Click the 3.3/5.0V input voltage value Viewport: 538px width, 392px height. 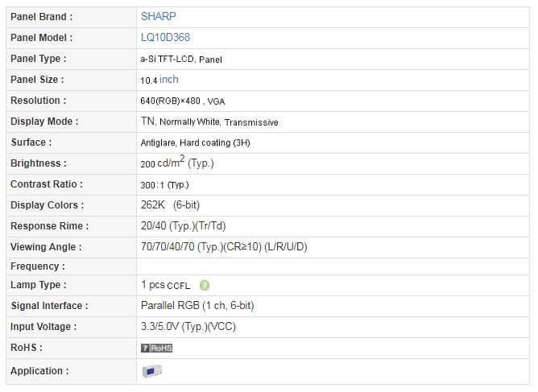tap(188, 327)
